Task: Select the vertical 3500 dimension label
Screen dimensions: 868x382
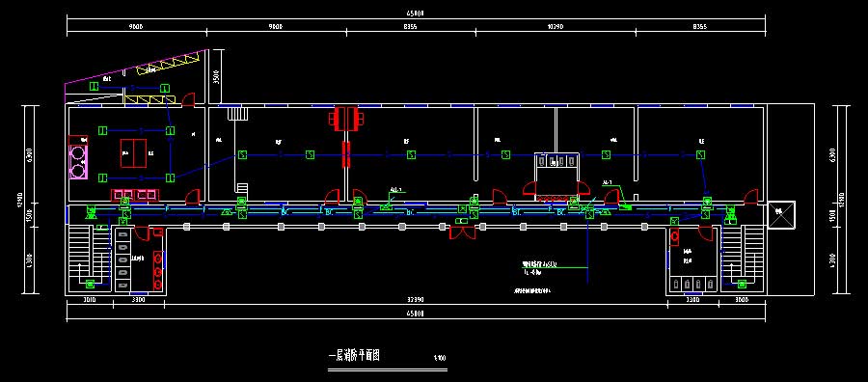Action: [x=216, y=76]
